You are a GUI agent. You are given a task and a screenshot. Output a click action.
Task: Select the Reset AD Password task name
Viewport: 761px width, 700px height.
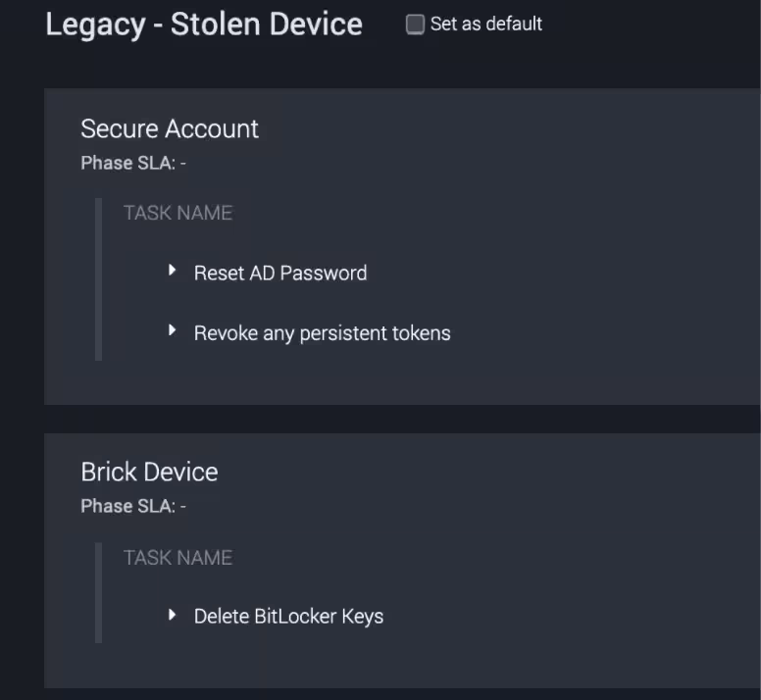click(x=280, y=273)
